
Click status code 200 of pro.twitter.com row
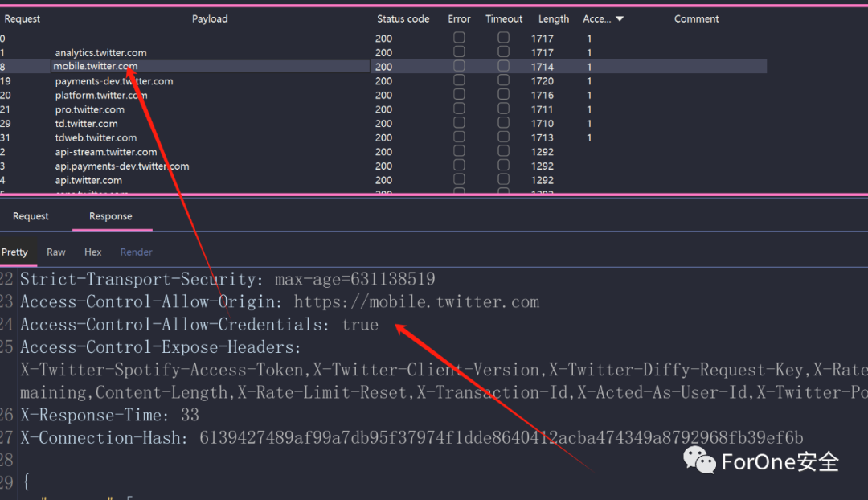point(383,109)
